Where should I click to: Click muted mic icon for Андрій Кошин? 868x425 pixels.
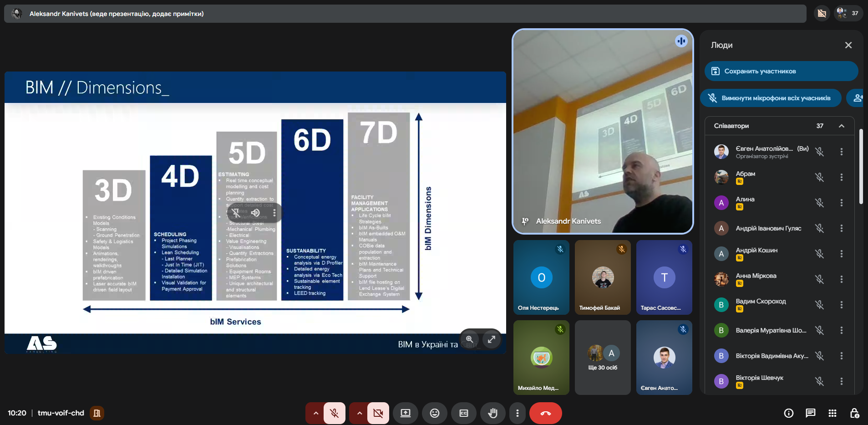(820, 254)
